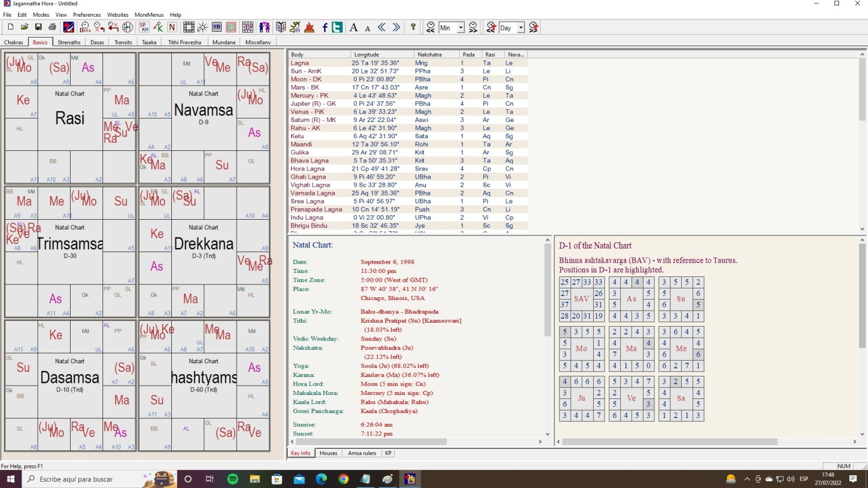Select the Houses bottom tab
The height and width of the screenshot is (488, 868).
[x=328, y=453]
